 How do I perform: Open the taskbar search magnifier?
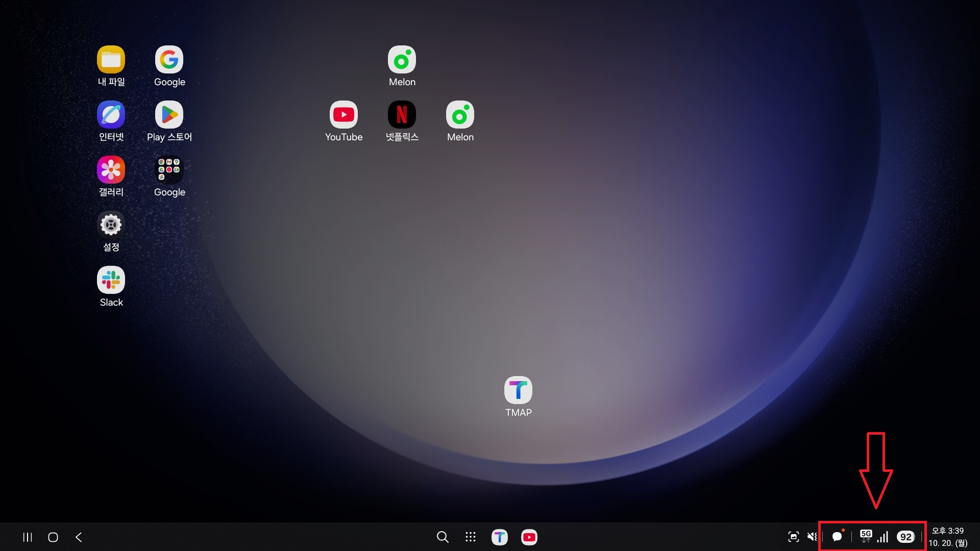pos(443,537)
